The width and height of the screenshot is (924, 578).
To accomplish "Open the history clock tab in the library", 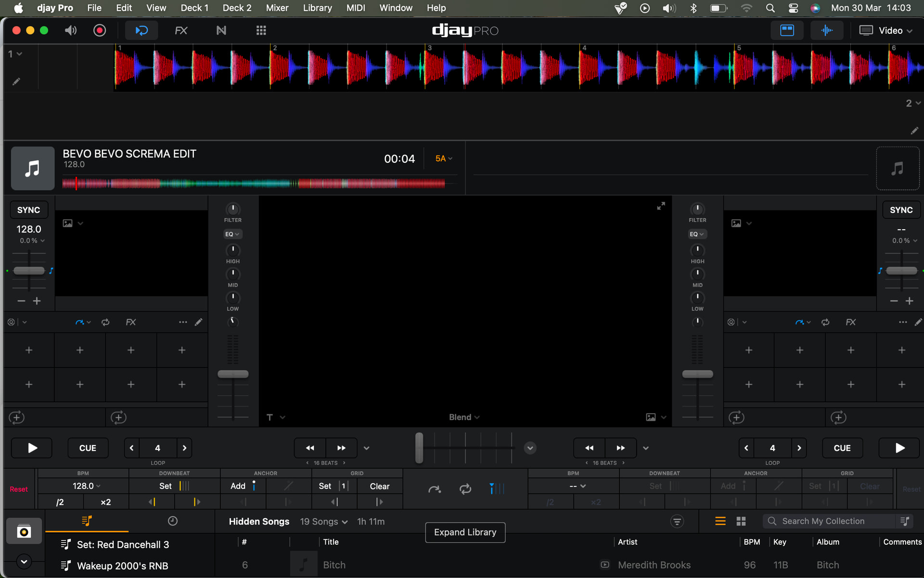I will pos(173,521).
